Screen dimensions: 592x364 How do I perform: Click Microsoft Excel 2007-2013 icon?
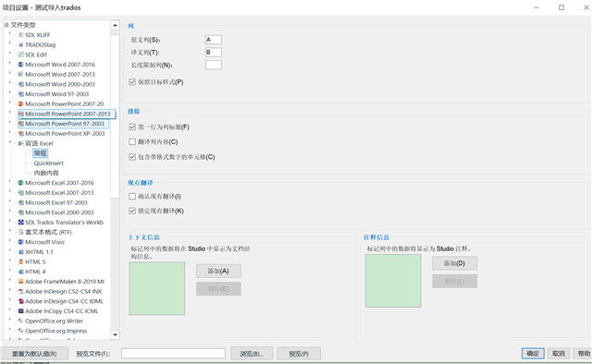21,192
